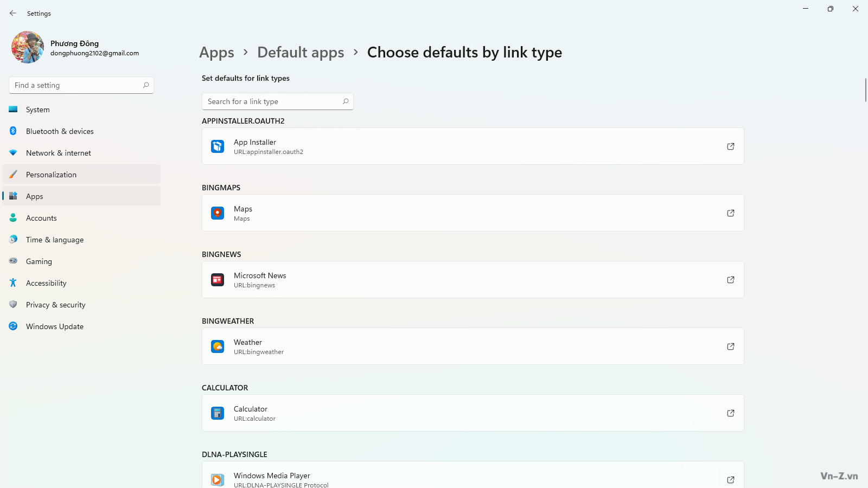Click the account email dongphuong2102@gmail.com
Image resolution: width=868 pixels, height=488 pixels.
(94, 53)
